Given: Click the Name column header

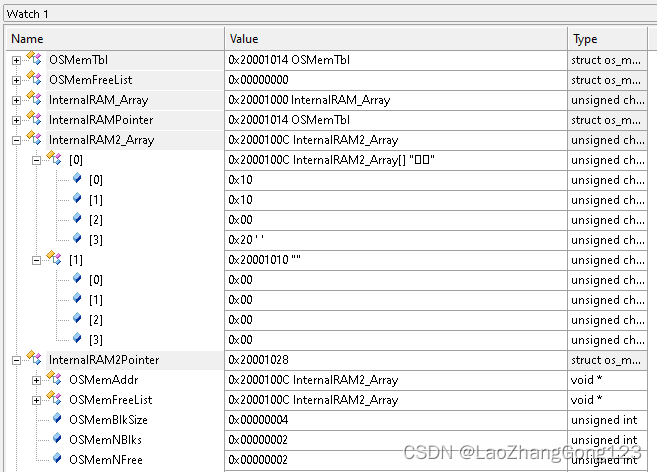Looking at the screenshot, I should coord(115,39).
